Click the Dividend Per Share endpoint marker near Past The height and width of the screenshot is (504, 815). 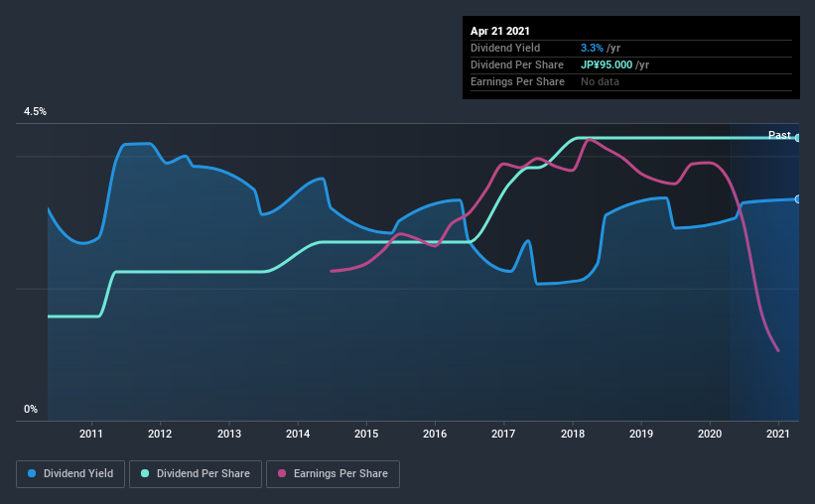798,138
